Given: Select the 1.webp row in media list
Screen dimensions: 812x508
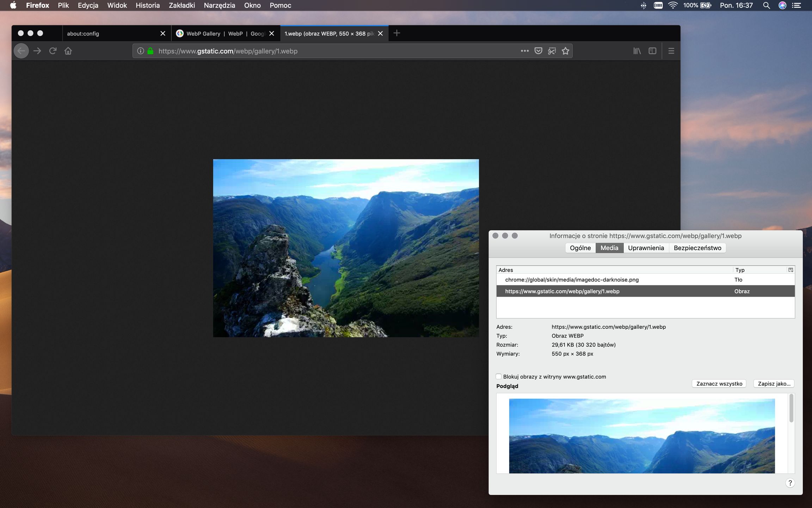Looking at the screenshot, I should (599, 291).
